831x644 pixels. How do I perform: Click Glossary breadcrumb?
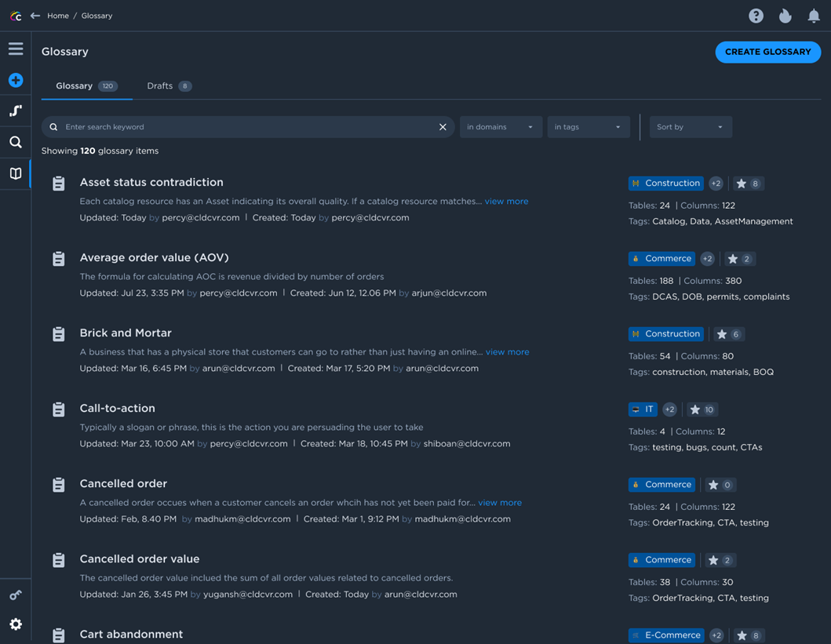pyautogui.click(x=97, y=16)
